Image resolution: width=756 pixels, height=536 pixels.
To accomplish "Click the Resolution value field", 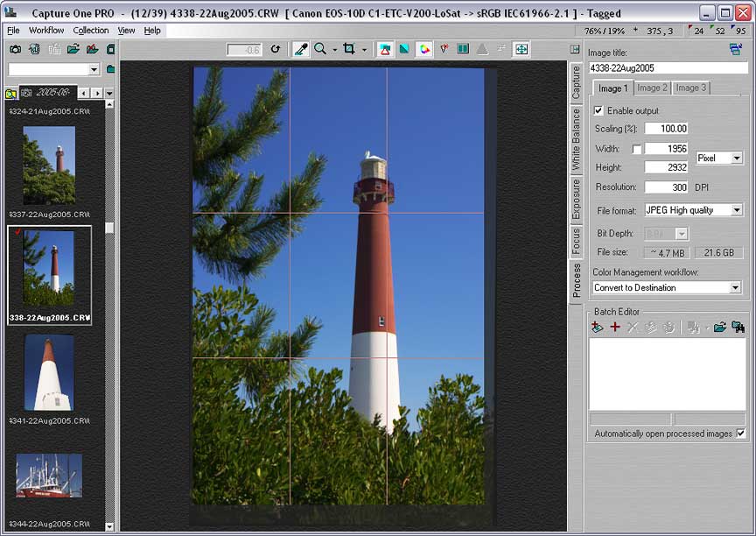I will point(666,187).
